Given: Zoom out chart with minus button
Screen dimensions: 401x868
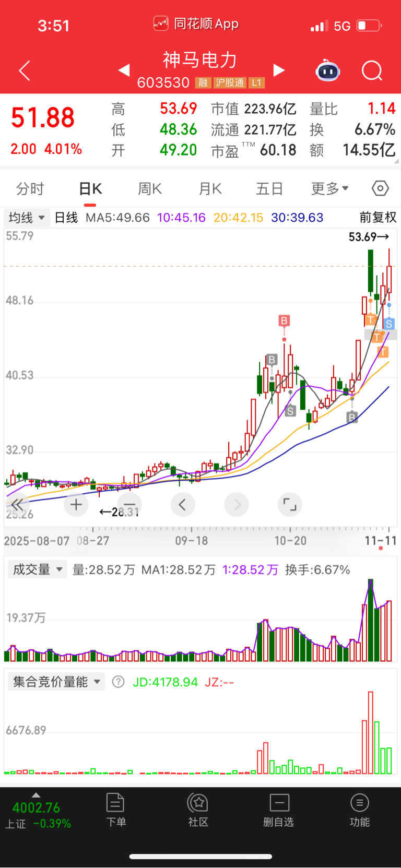Looking at the screenshot, I should click(129, 504).
